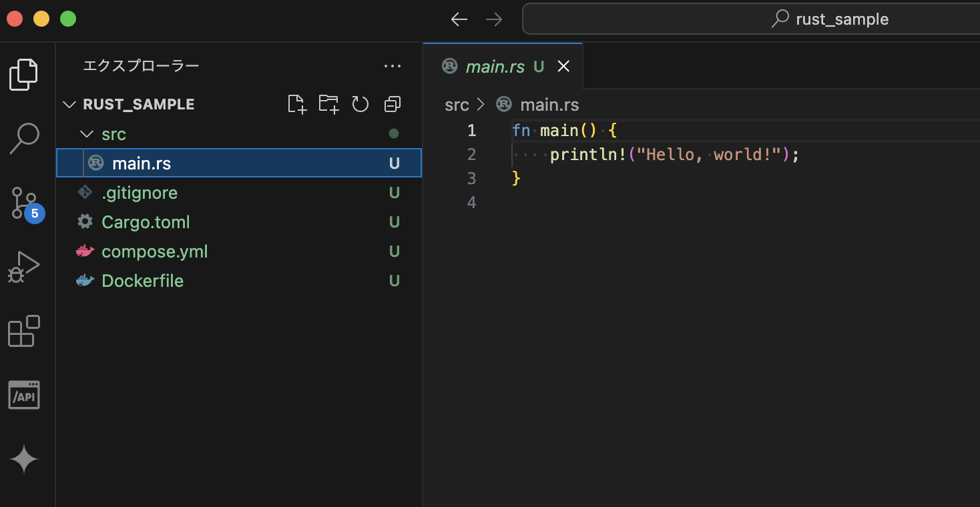The width and height of the screenshot is (980, 507).
Task: Select main.rs in the file tree
Action: coord(239,163)
